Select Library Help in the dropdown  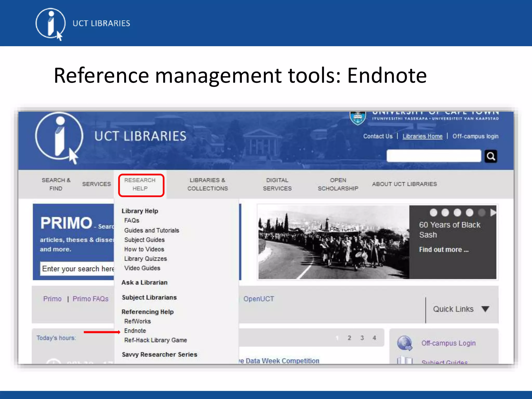coord(140,211)
